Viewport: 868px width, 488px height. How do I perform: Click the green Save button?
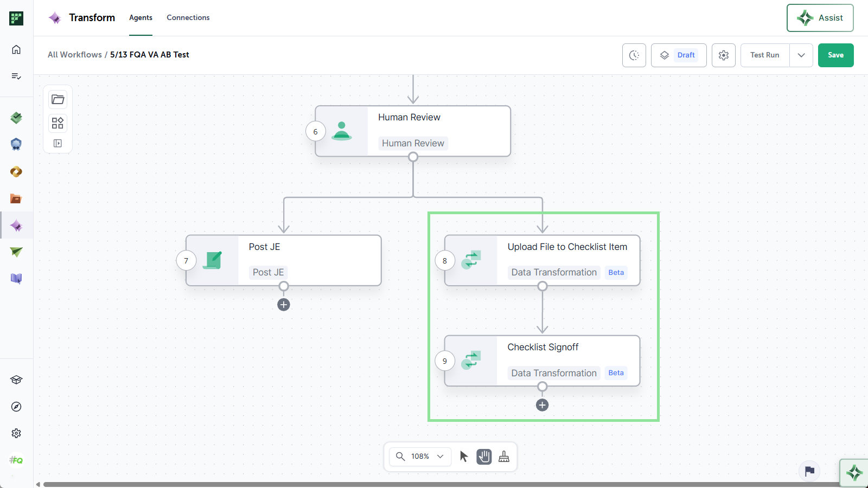[836, 55]
